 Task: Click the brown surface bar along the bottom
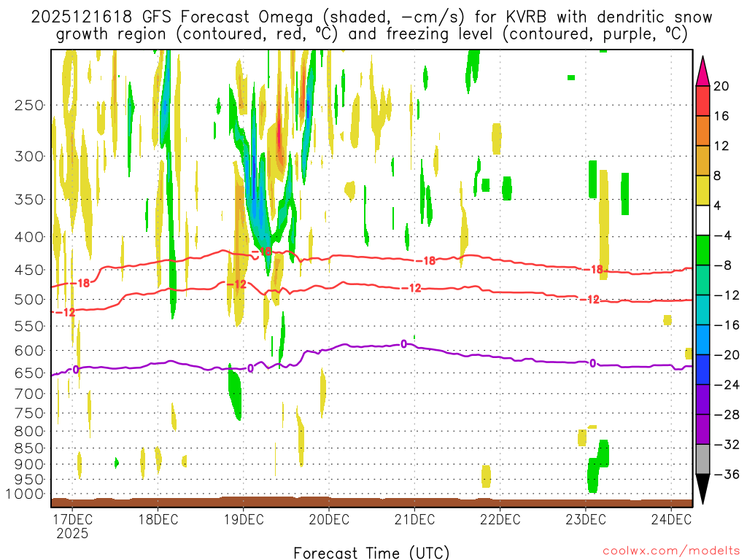371,502
